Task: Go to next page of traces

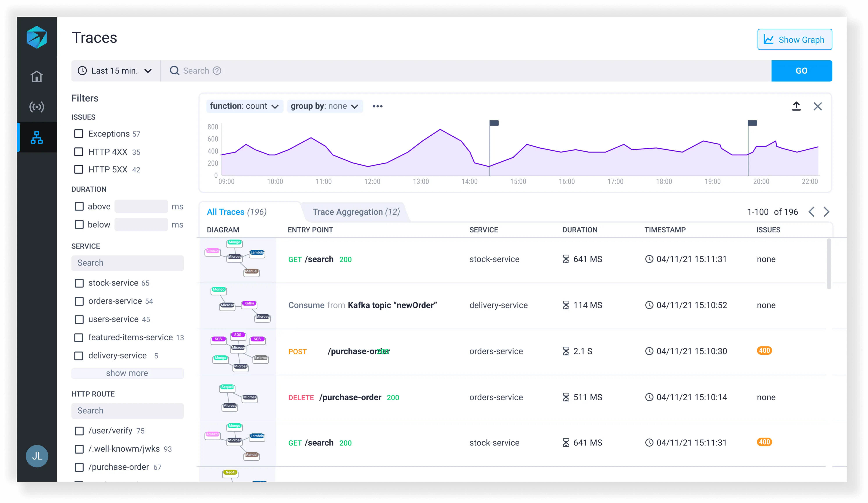Action: [x=826, y=212]
